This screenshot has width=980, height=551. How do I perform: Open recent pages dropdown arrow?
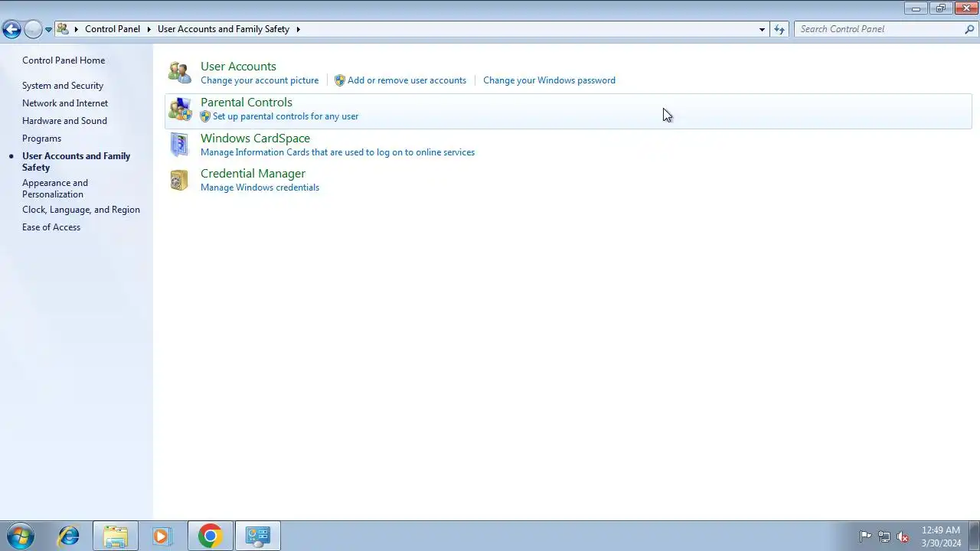point(48,30)
